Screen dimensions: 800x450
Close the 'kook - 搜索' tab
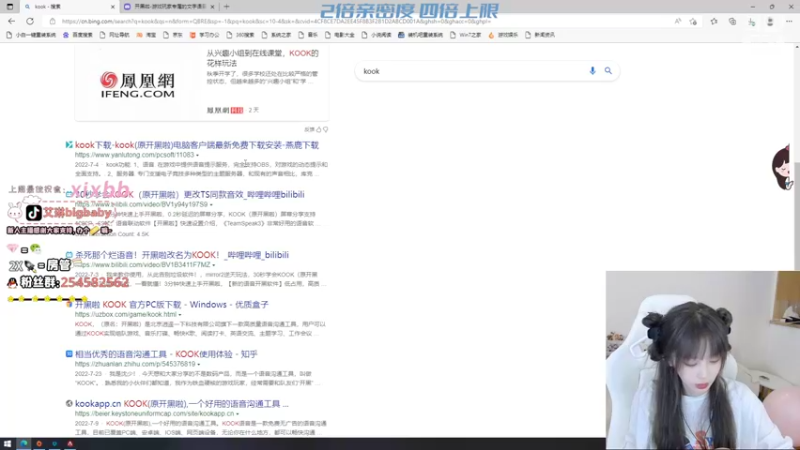tap(113, 7)
